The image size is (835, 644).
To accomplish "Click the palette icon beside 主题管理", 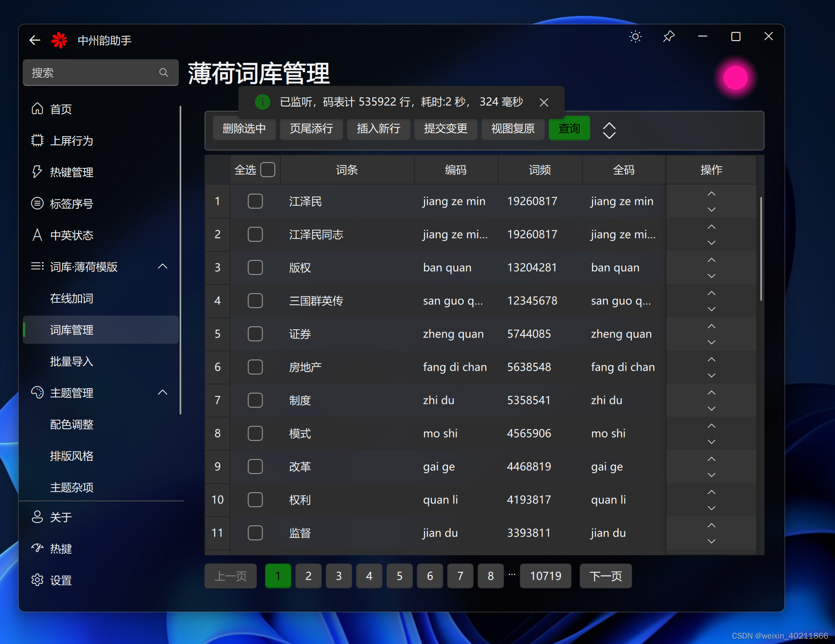I will [37, 392].
